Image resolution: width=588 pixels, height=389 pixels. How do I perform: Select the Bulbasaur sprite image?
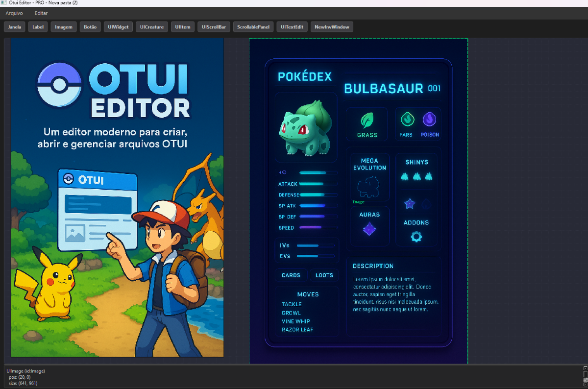pyautogui.click(x=305, y=127)
